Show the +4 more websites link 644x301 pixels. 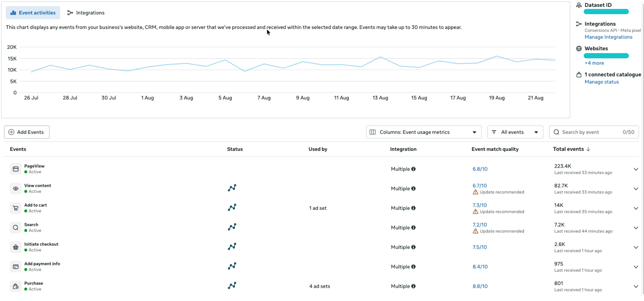(594, 63)
